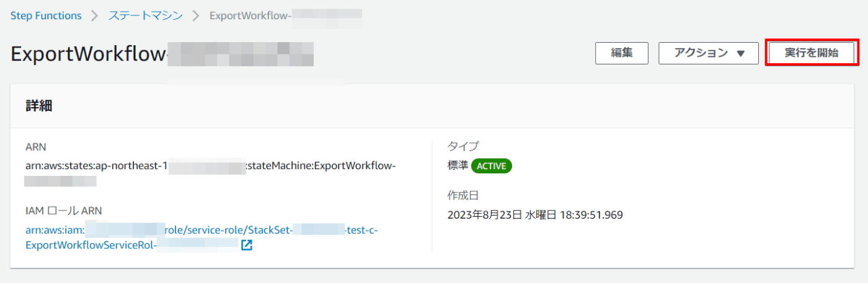Click the 標準 type value

[x=458, y=166]
